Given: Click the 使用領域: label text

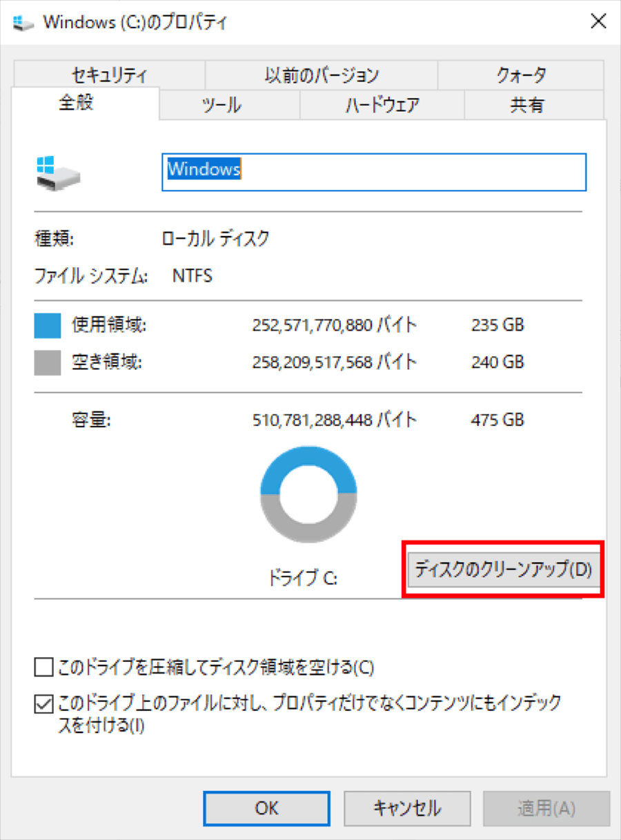Looking at the screenshot, I should point(109,324).
